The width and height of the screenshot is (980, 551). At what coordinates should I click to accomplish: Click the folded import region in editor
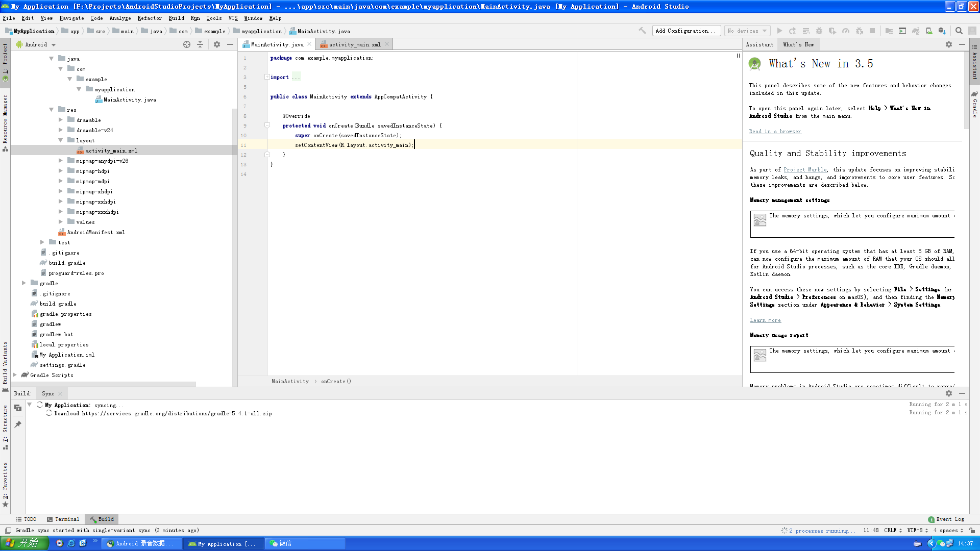[x=296, y=78]
